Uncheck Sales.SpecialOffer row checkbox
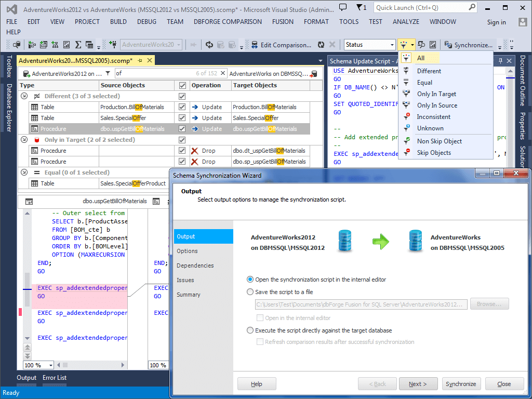This screenshot has height=399, width=532. pos(182,118)
